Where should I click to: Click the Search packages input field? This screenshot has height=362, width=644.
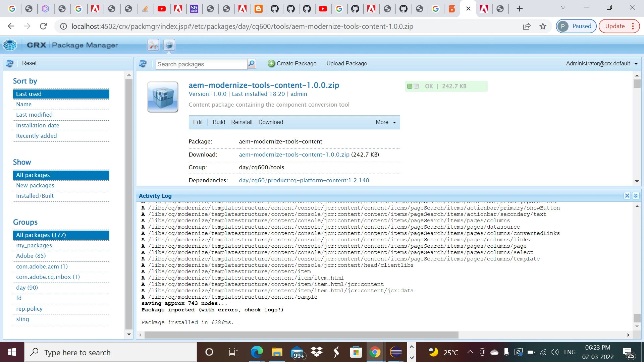coord(201,64)
